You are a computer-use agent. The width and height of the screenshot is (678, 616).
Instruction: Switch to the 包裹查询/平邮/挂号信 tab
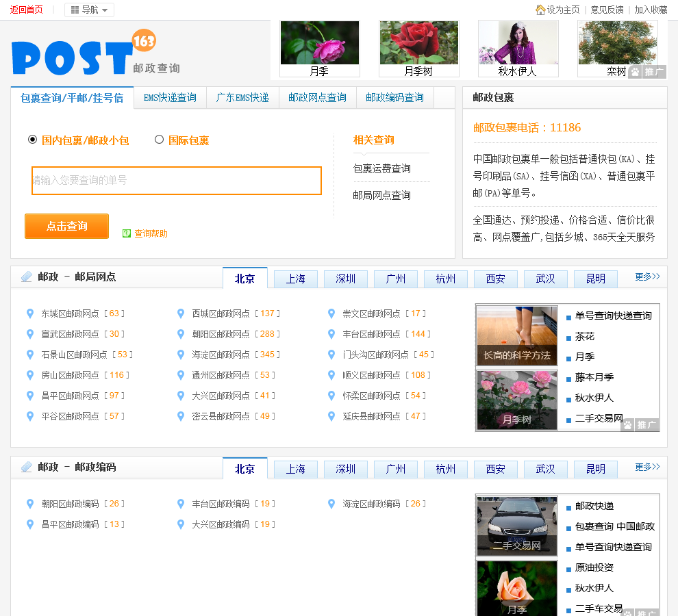pyautogui.click(x=72, y=98)
